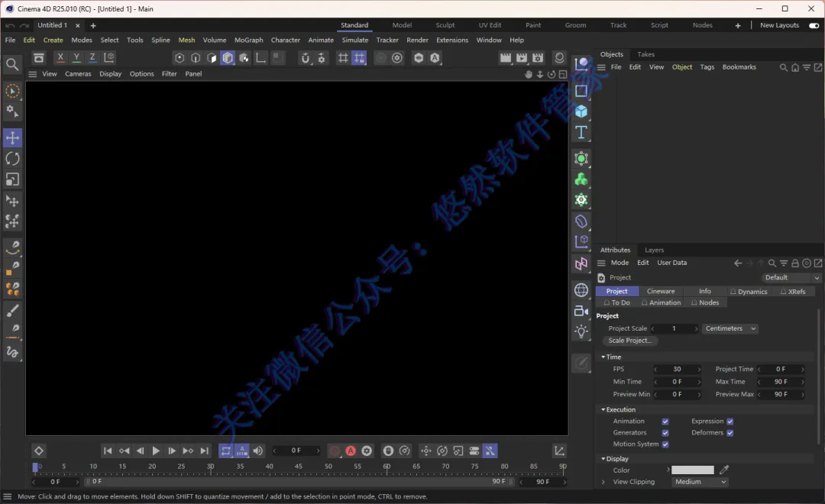825x504 pixels.
Task: Click the Render View clapperboard icon
Action: [x=505, y=58]
